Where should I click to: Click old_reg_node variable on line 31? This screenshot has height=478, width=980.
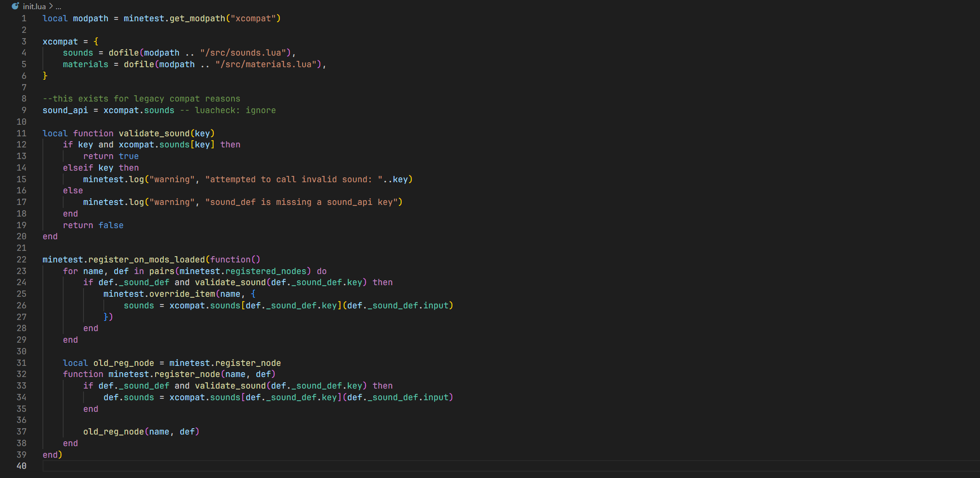pos(123,363)
